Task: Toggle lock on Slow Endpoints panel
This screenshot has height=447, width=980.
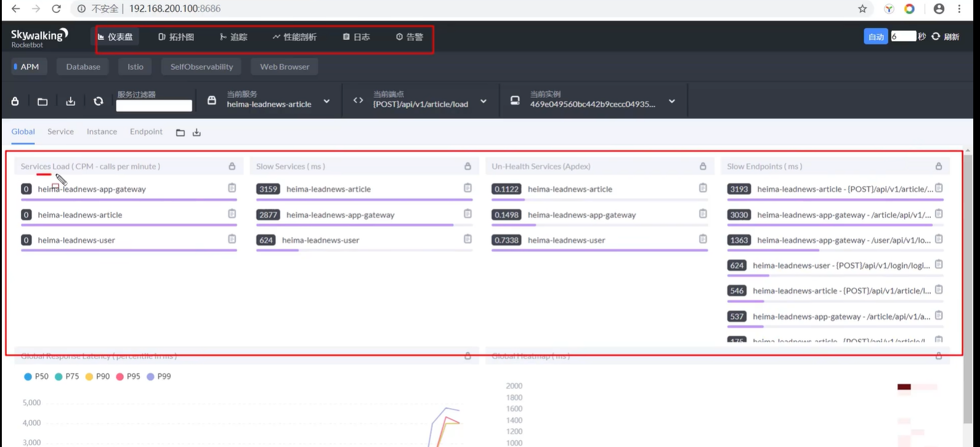Action: 939,166
